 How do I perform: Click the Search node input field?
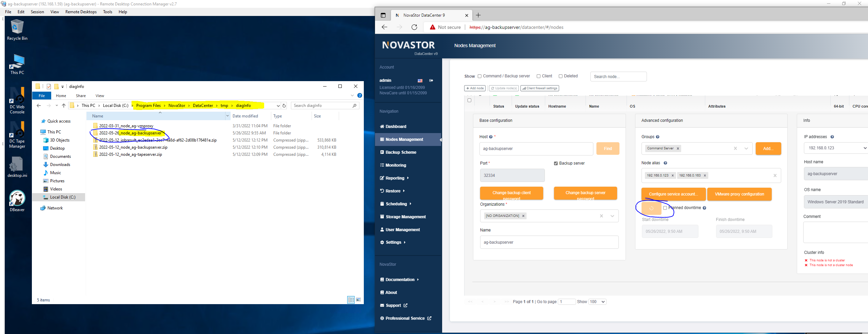(618, 77)
